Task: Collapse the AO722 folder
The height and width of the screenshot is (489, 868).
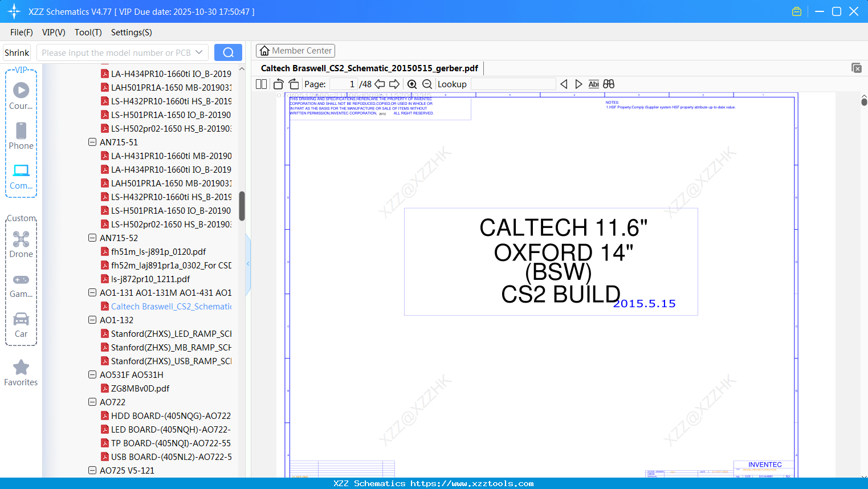Action: (x=92, y=402)
